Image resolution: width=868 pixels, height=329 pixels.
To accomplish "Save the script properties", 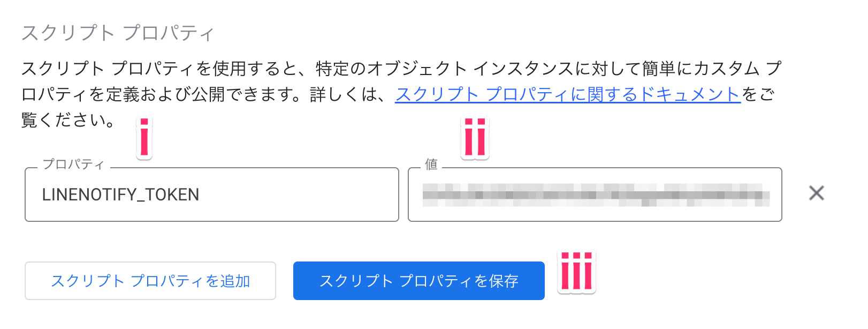I will (418, 280).
